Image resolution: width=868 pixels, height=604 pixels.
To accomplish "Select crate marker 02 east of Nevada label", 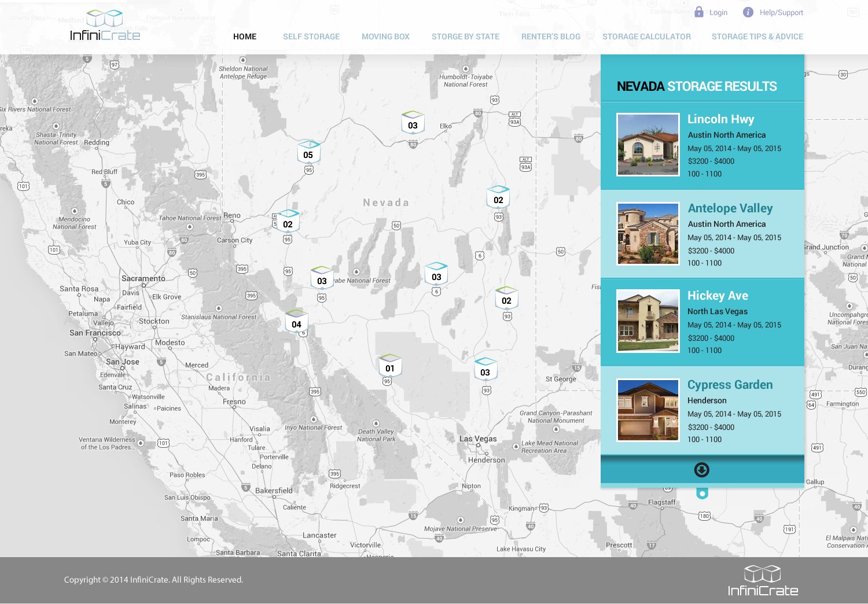I will coord(498,198).
